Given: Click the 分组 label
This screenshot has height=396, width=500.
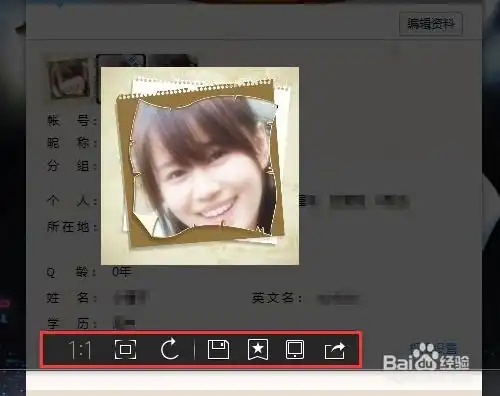Looking at the screenshot, I should (x=71, y=166).
